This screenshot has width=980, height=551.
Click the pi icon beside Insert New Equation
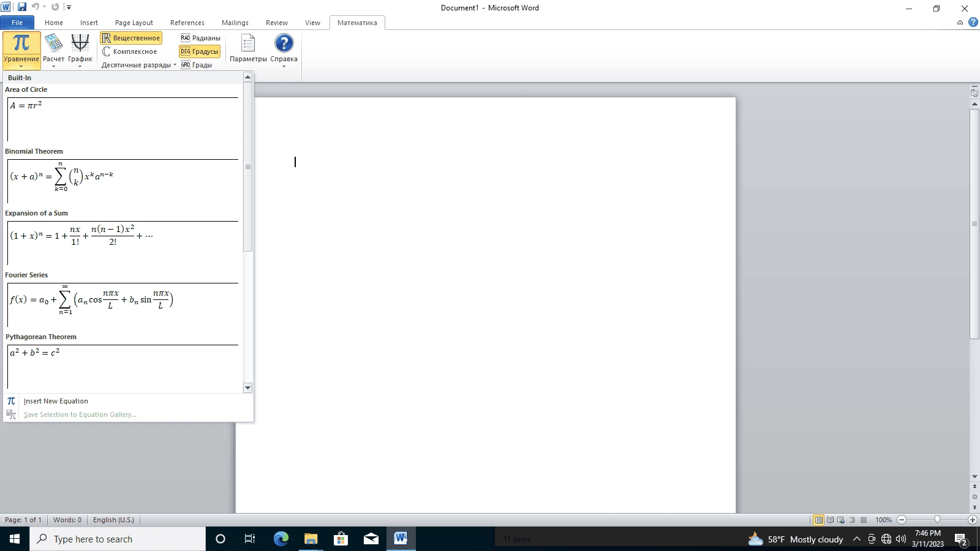click(11, 401)
